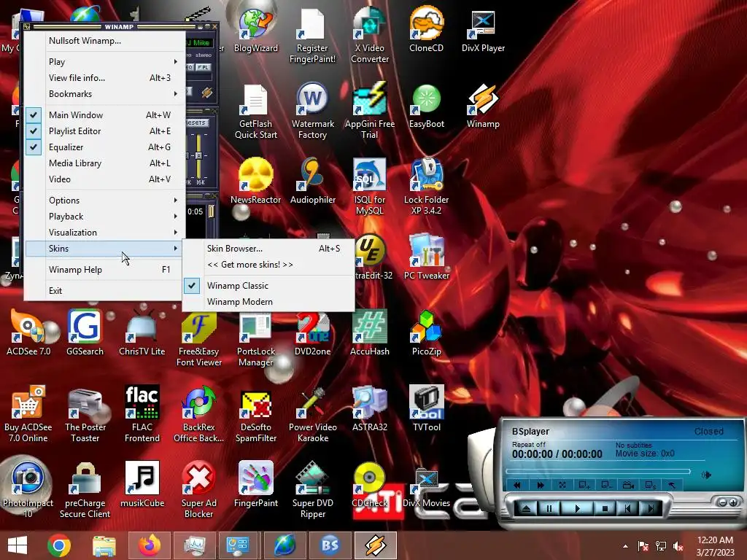This screenshot has height=560, width=747.
Task: Open the X Video Converter shortcut
Action: tap(370, 35)
